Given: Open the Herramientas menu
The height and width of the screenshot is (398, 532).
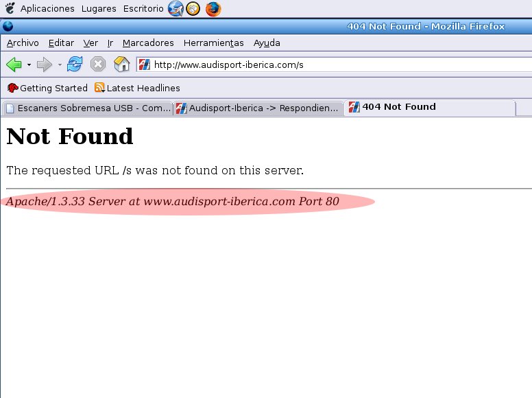Looking at the screenshot, I should coord(213,43).
